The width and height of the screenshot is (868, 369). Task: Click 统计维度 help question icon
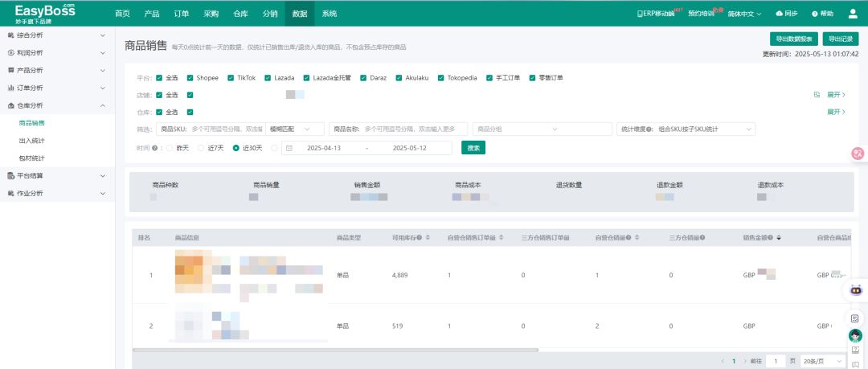click(649, 129)
